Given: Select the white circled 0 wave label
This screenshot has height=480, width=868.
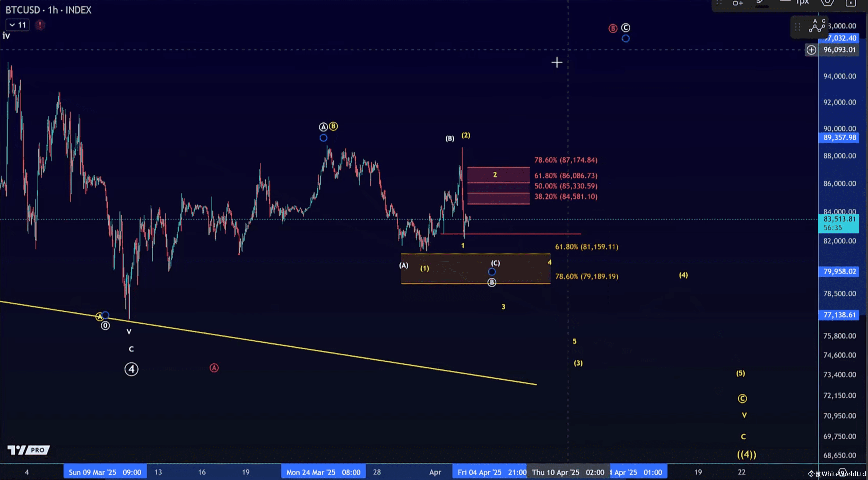Looking at the screenshot, I should tap(105, 325).
